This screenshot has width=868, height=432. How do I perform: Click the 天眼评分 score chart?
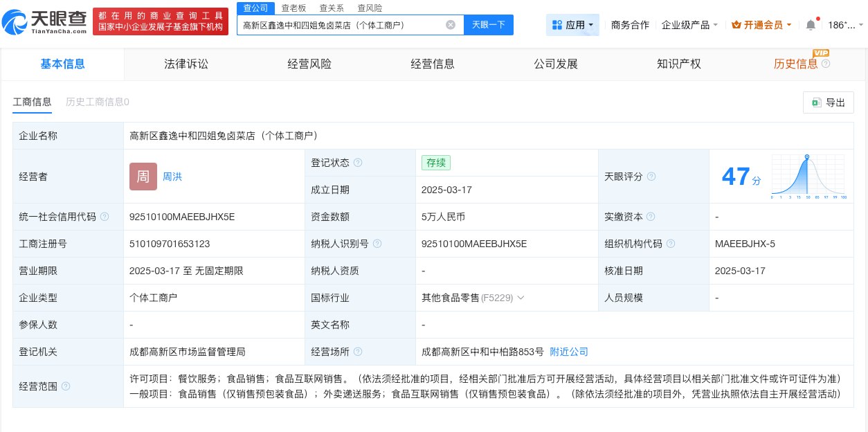pyautogui.click(x=808, y=177)
